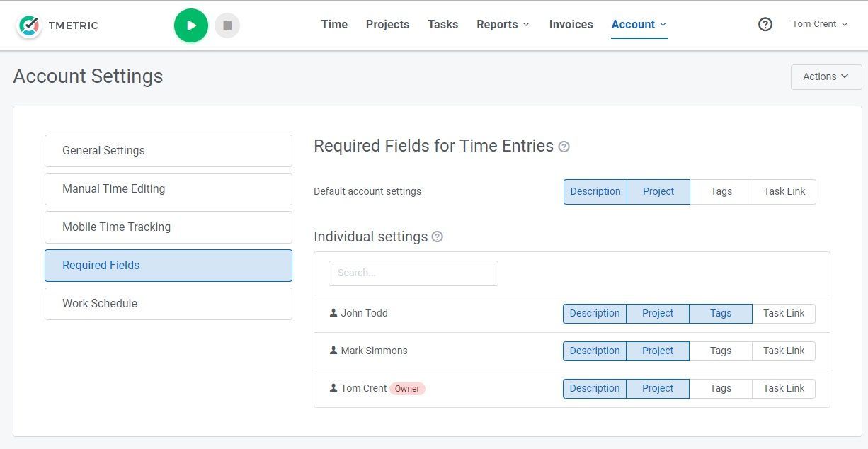Click the Default account settings label
Viewport: 868px width, 449px height.
367,191
